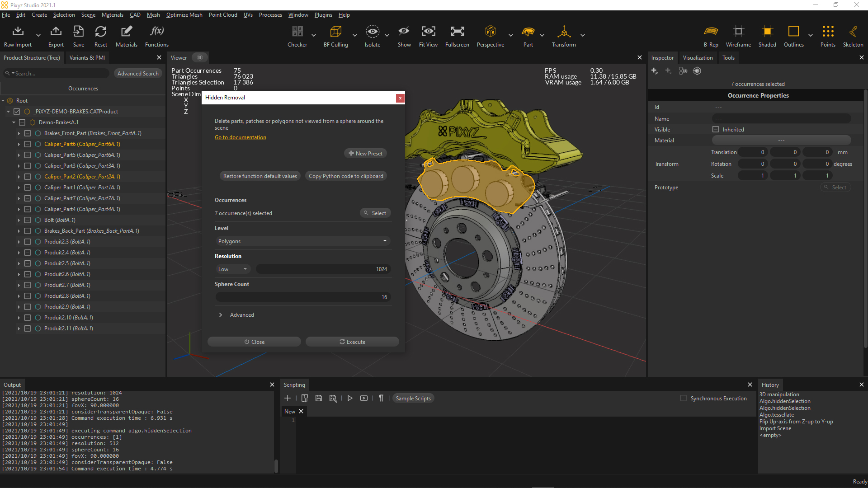Switch to the Visualization tab
The height and width of the screenshot is (488, 868).
(x=698, y=57)
